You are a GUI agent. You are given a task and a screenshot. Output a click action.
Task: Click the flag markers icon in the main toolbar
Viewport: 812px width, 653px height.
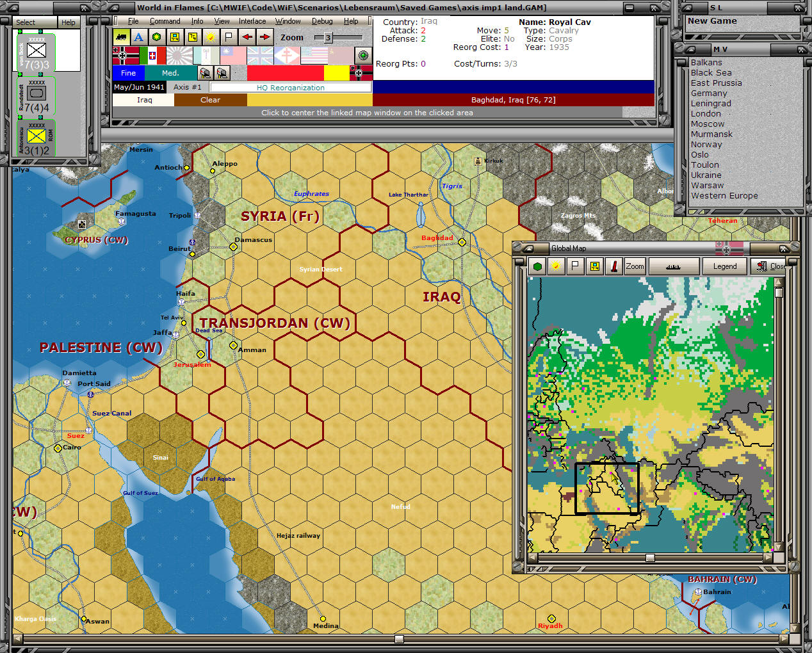[228, 37]
